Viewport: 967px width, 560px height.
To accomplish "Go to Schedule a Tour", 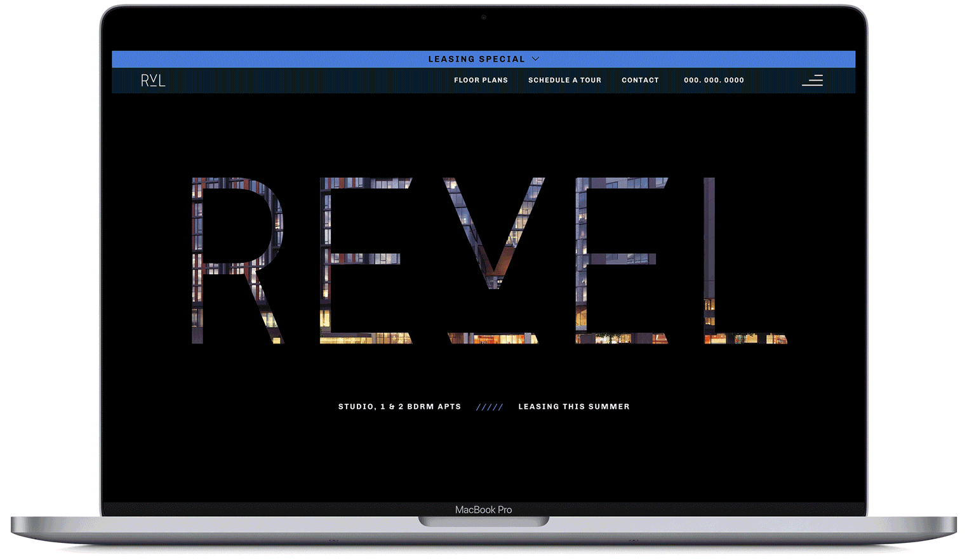I will [564, 80].
